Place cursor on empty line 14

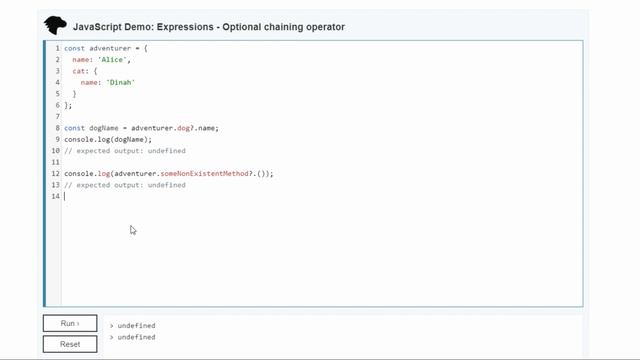coord(322,196)
